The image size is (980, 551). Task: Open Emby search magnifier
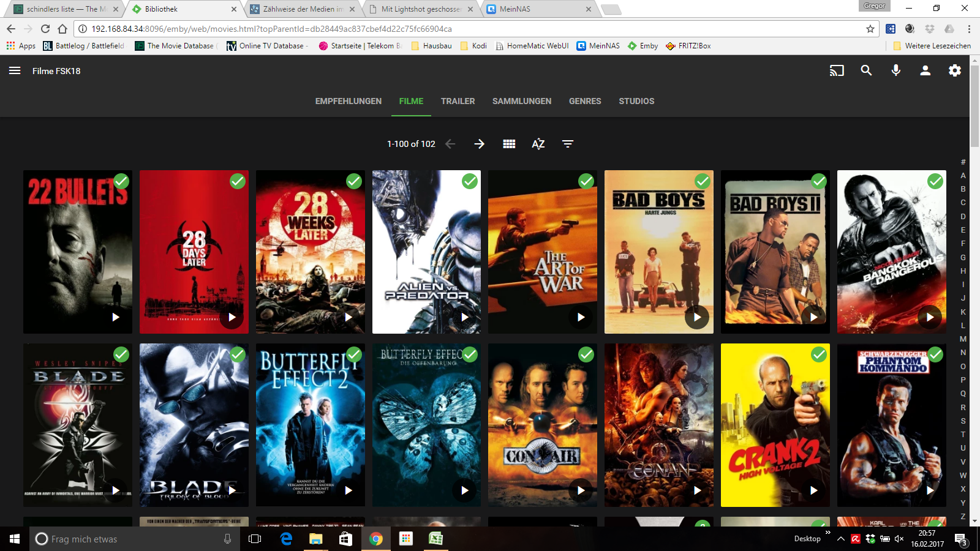[x=866, y=71]
